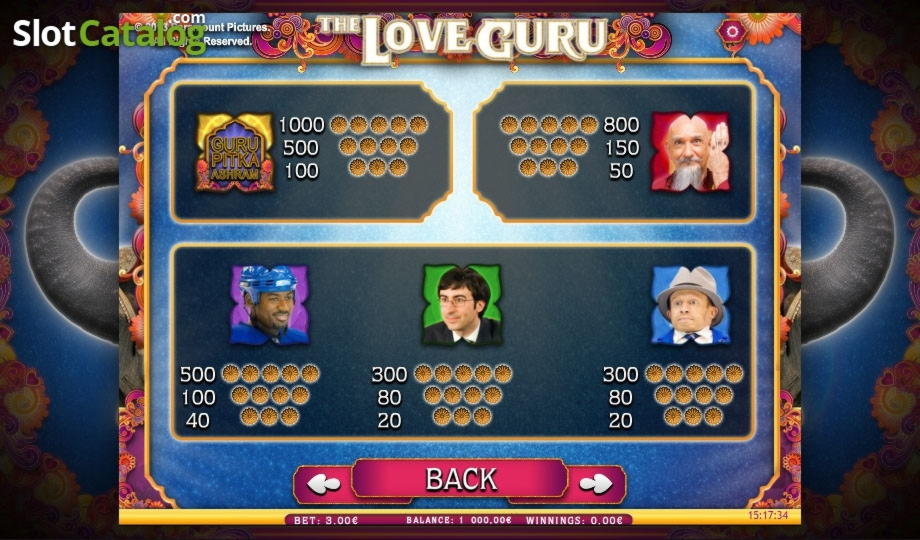
Task: Click the 500 payout under hockey player
Action: [x=198, y=374]
